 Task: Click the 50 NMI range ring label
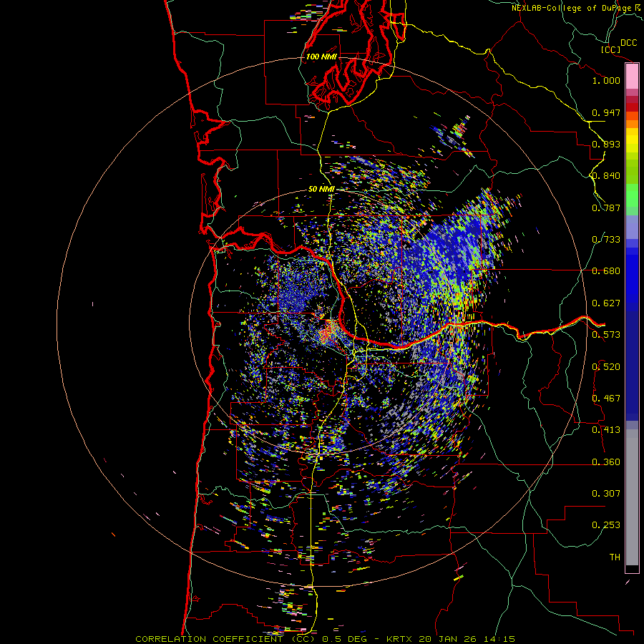click(x=321, y=190)
